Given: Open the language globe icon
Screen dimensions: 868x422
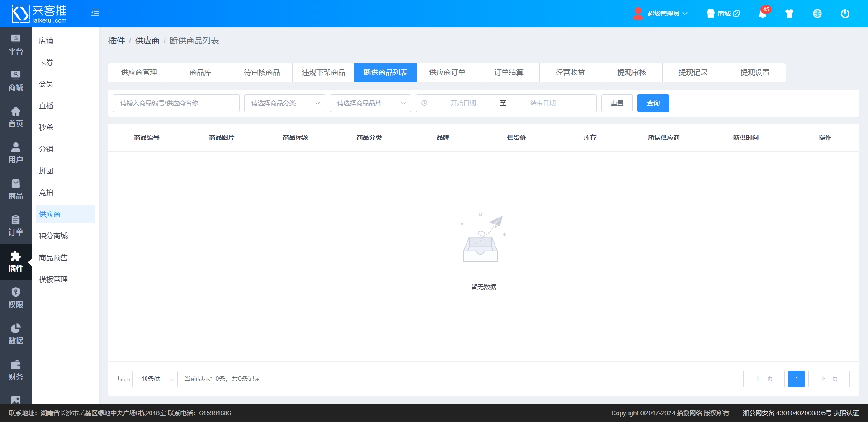Looking at the screenshot, I should pos(817,14).
